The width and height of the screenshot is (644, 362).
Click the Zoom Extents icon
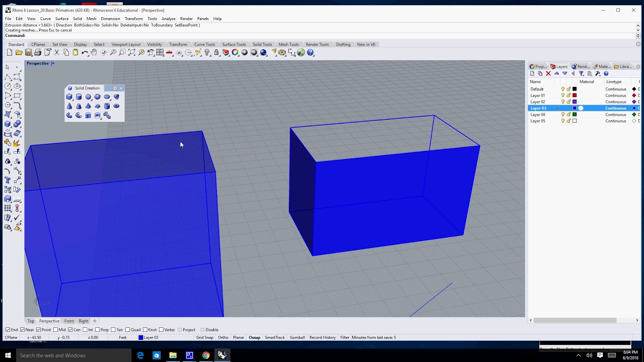[132, 52]
